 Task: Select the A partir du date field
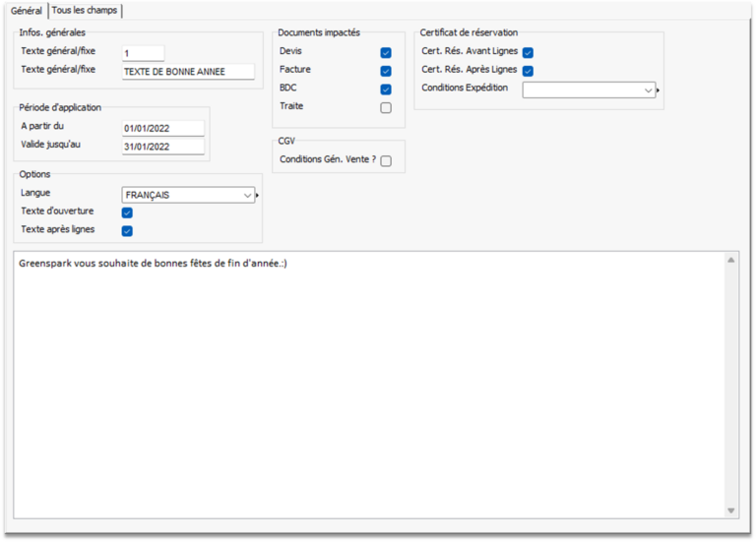click(162, 128)
